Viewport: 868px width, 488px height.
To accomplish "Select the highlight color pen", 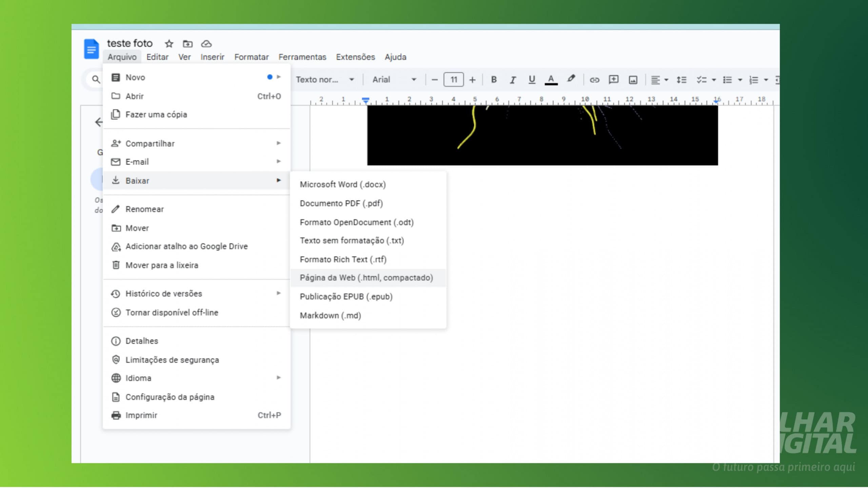I will [x=571, y=79].
